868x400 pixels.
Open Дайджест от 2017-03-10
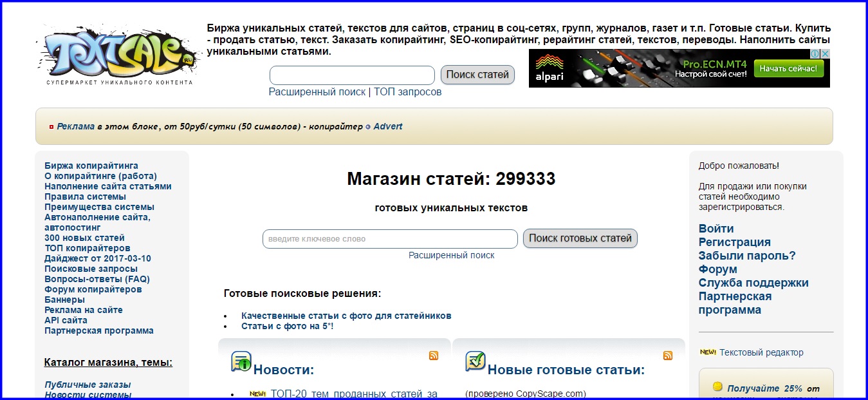(98, 258)
